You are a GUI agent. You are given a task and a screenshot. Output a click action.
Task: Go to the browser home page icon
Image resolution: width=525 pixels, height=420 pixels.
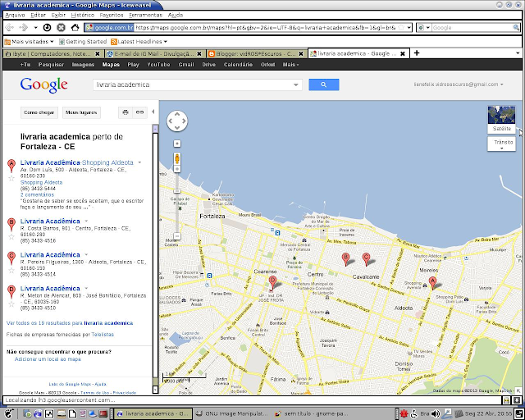[75, 27]
